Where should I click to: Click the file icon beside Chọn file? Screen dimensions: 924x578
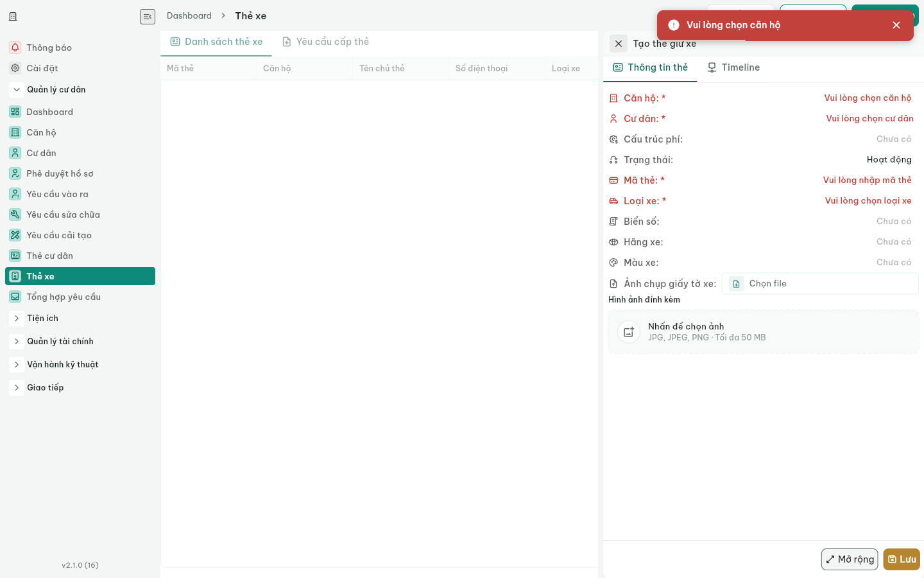[x=736, y=284]
